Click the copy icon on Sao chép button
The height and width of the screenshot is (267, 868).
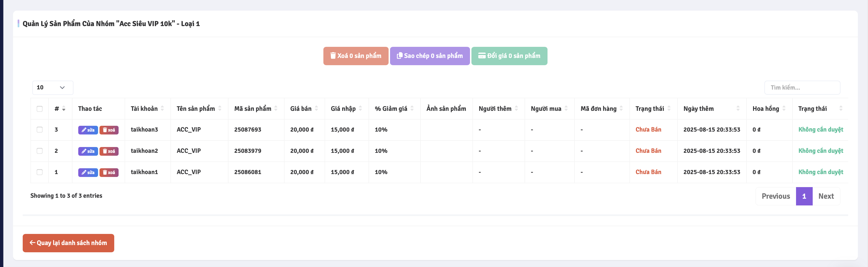(399, 56)
